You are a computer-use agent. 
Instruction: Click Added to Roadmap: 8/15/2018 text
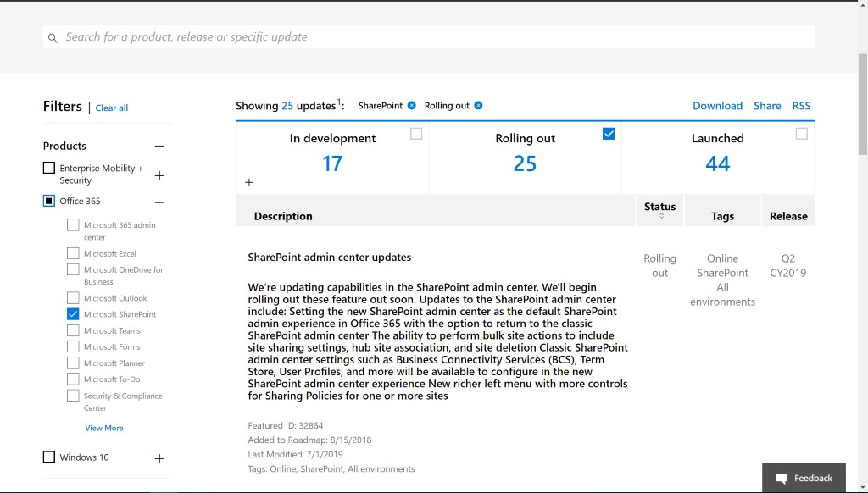(309, 440)
